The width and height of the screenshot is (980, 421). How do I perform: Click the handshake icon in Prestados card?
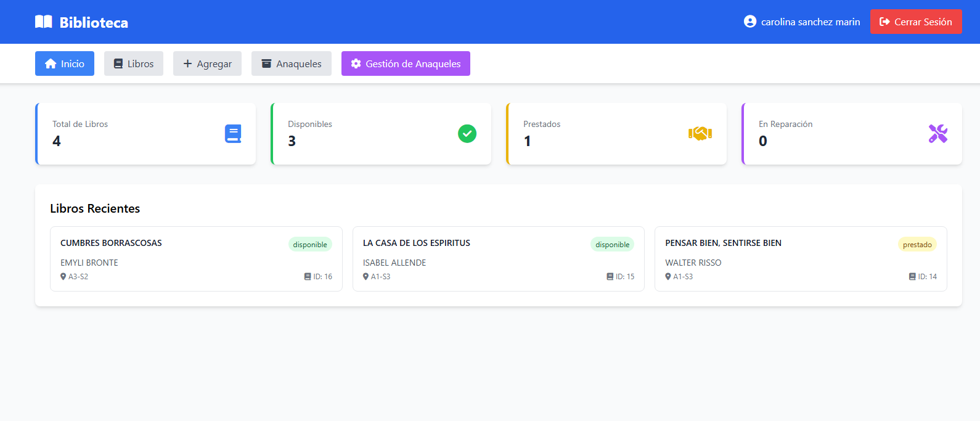point(700,134)
